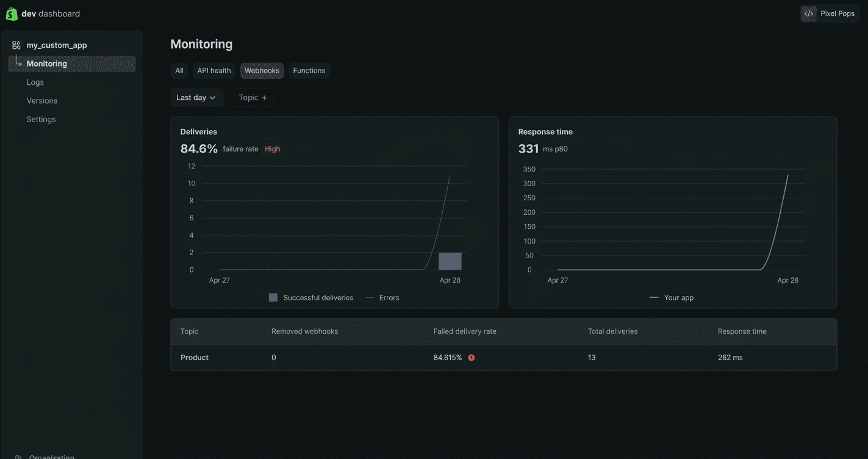This screenshot has width=868, height=459.
Task: Open Versions in the sidebar
Action: point(42,101)
